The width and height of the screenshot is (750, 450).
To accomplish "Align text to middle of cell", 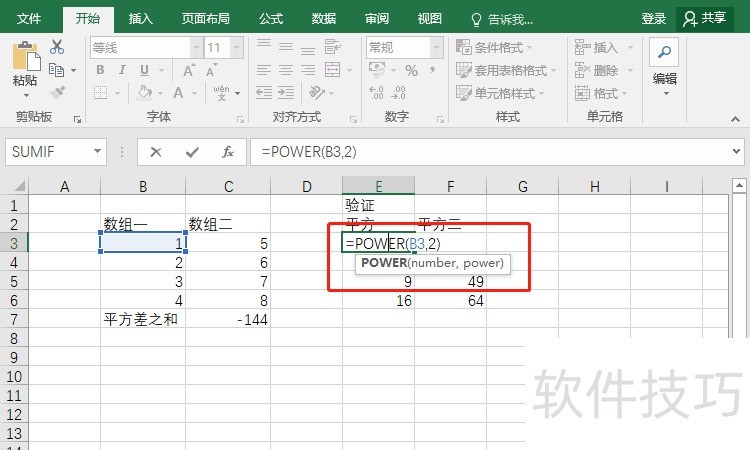I will coord(286,46).
